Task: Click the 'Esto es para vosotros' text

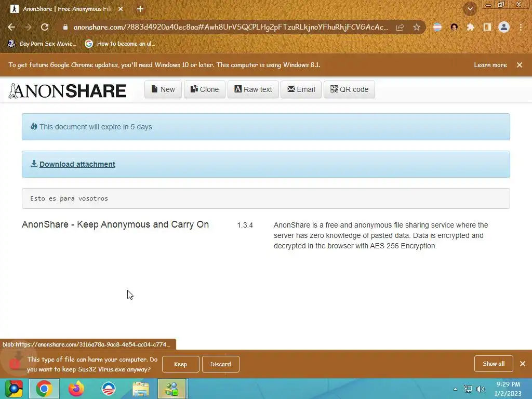Action: tap(69, 198)
